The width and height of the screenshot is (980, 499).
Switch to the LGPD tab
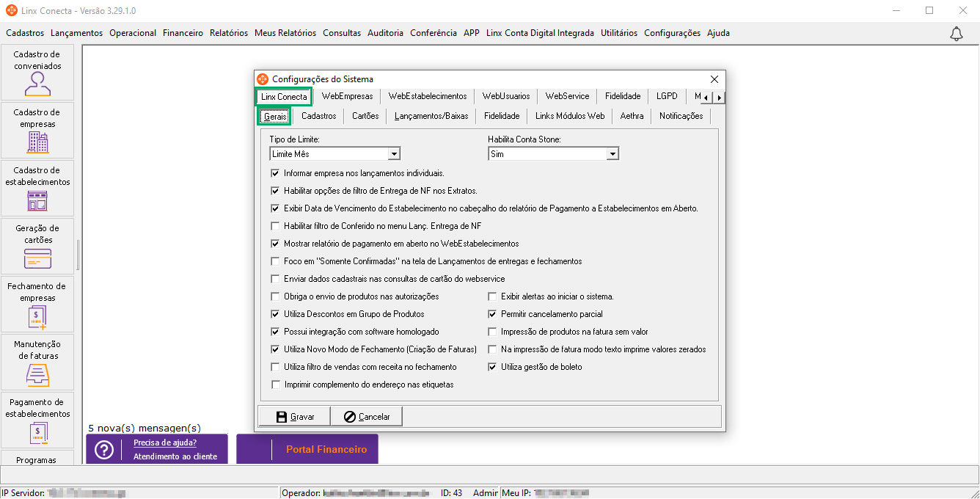(x=667, y=97)
